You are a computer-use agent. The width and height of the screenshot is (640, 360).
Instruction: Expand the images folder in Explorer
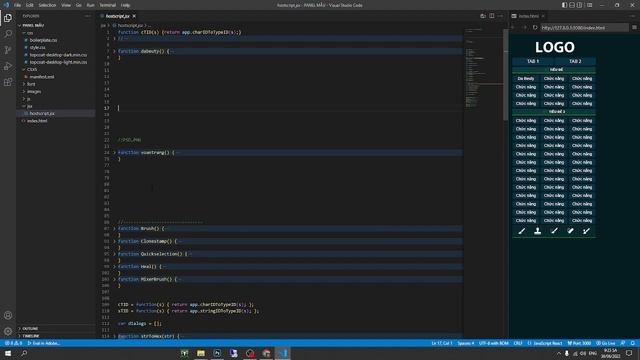click(x=33, y=91)
